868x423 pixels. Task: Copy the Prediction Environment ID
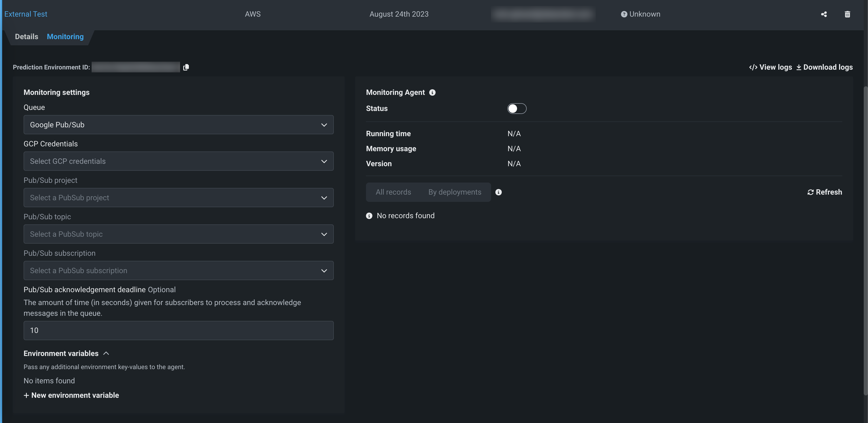tap(186, 67)
